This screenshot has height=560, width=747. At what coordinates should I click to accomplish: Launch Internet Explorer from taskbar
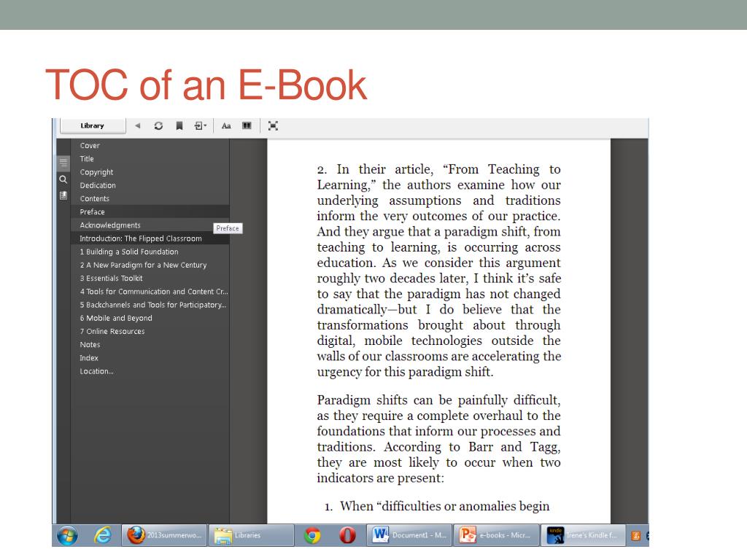click(102, 536)
